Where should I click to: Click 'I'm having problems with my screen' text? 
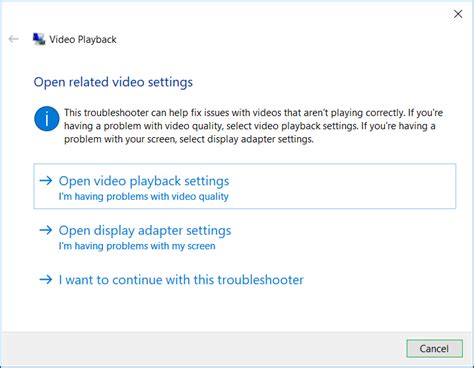[x=137, y=246]
